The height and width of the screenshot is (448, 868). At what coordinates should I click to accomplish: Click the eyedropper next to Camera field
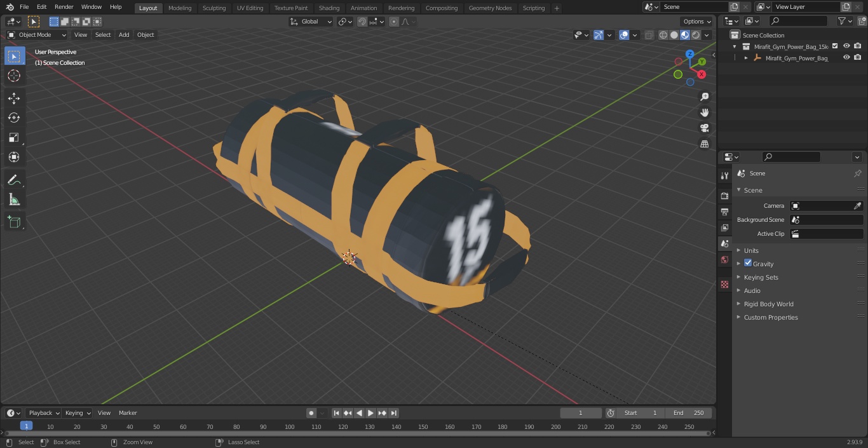tap(857, 206)
